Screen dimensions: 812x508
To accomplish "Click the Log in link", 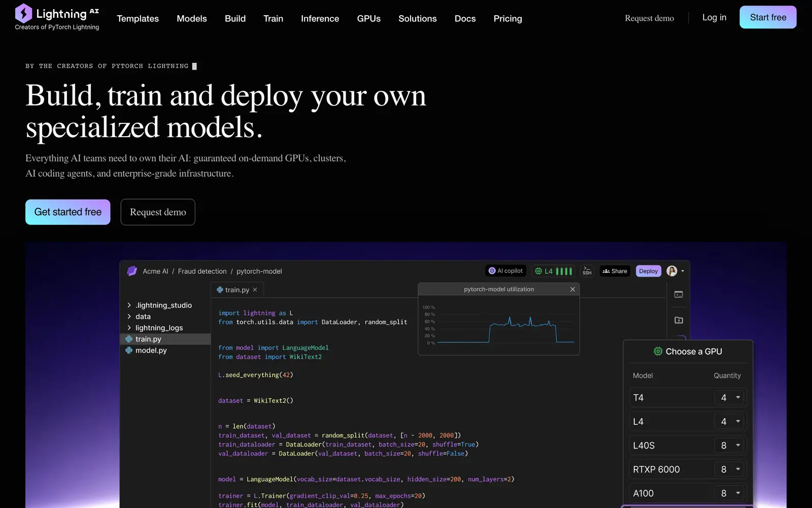I will pyautogui.click(x=715, y=17).
